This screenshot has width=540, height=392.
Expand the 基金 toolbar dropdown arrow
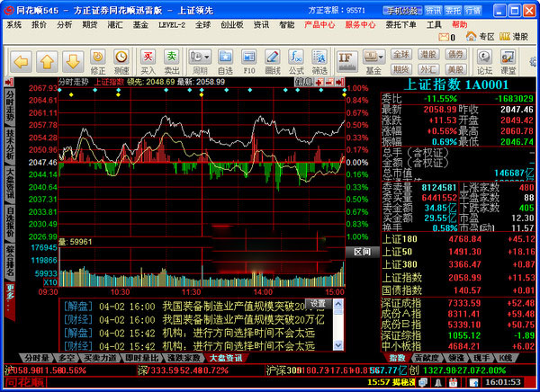pyautogui.click(x=382, y=57)
